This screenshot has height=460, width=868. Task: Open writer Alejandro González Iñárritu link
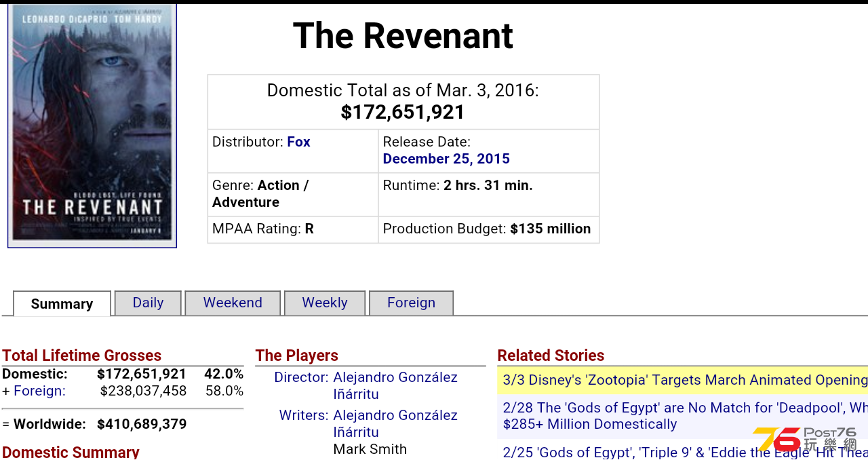point(395,423)
